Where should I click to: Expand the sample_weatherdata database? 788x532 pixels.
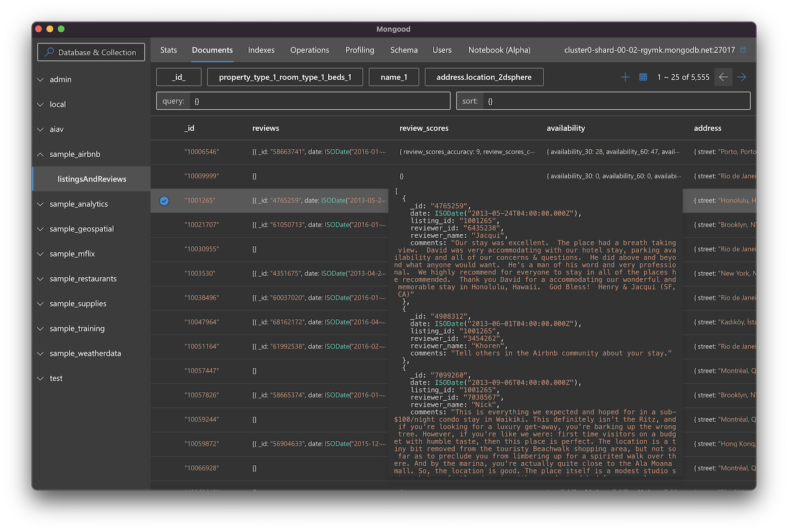(40, 353)
